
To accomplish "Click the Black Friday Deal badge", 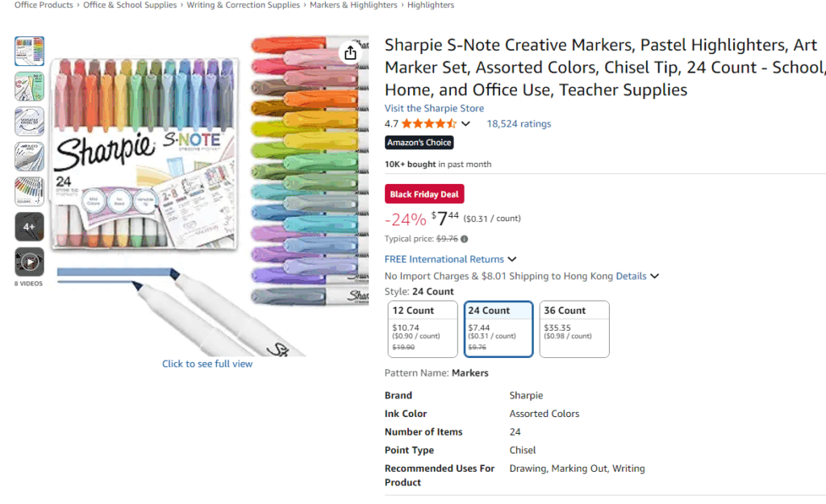I will (x=424, y=194).
